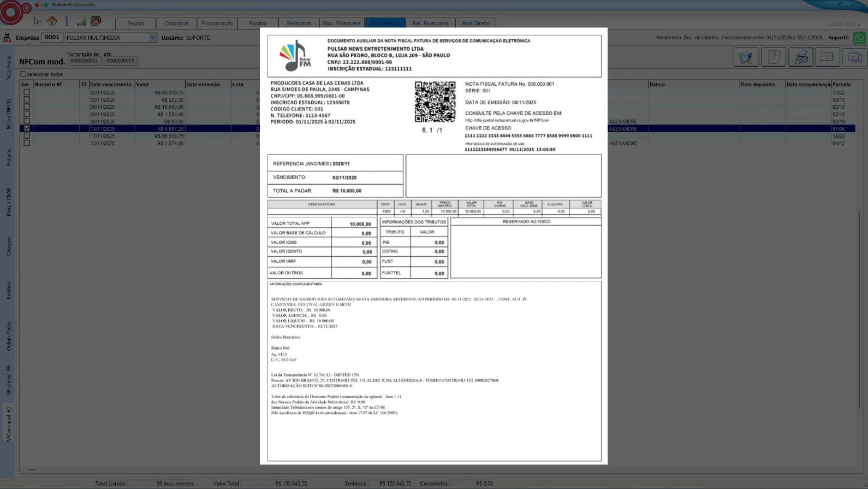Open the Nota Fiscal side tab

click(9, 68)
